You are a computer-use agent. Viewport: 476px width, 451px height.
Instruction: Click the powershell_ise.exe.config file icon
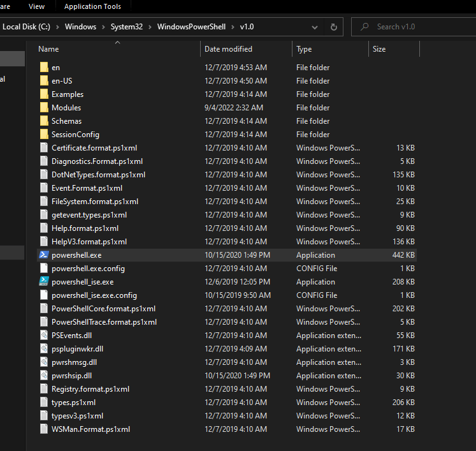point(44,295)
